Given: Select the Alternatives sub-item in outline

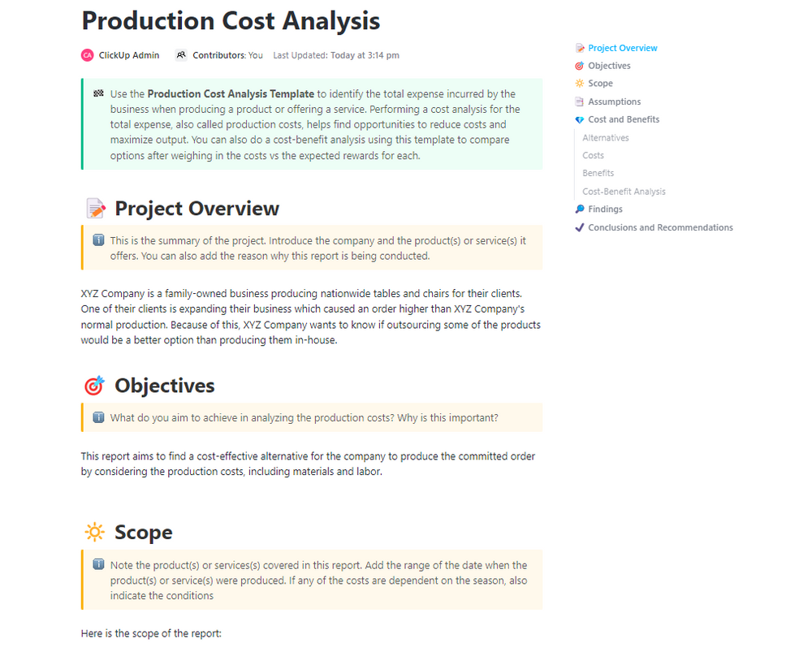Looking at the screenshot, I should pos(606,138).
